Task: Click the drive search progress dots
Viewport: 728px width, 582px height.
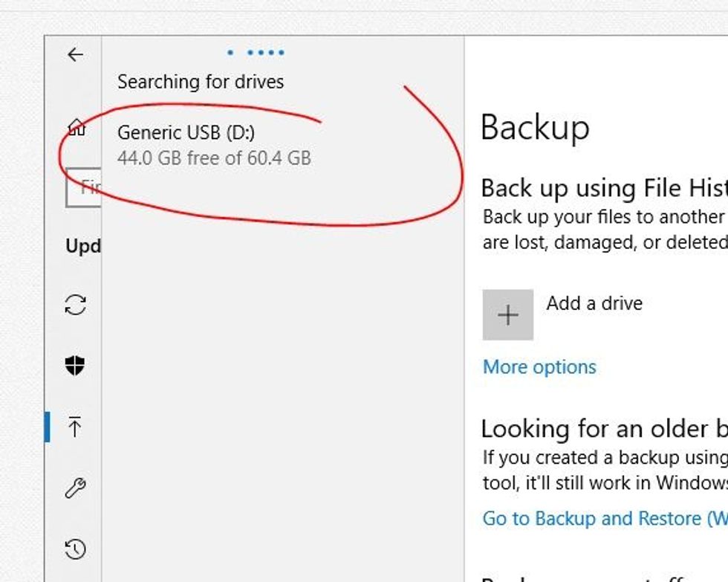Action: click(x=255, y=53)
